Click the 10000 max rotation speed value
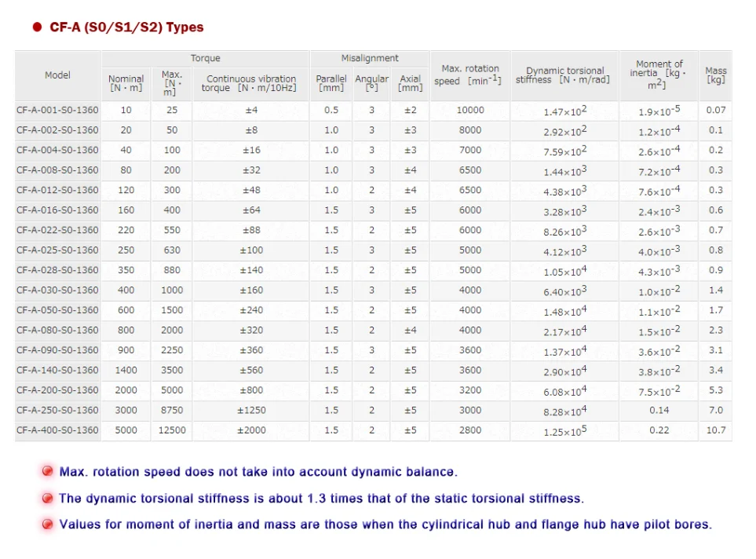Image resolution: width=756 pixels, height=559 pixels. click(470, 111)
